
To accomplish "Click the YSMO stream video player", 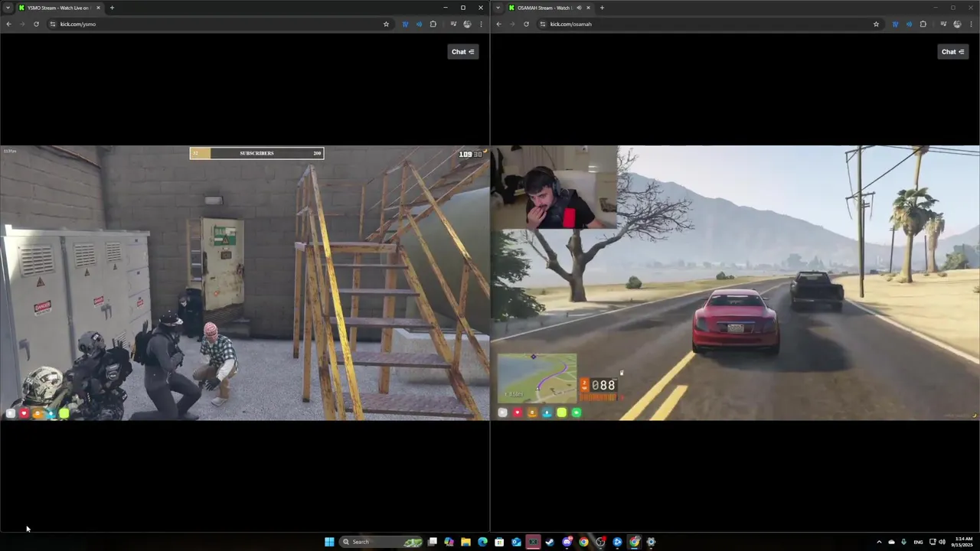I will tap(244, 282).
